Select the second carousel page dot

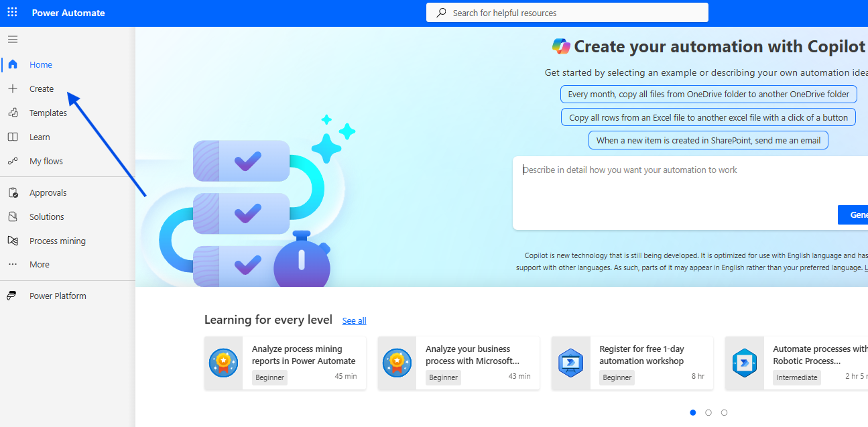point(708,413)
